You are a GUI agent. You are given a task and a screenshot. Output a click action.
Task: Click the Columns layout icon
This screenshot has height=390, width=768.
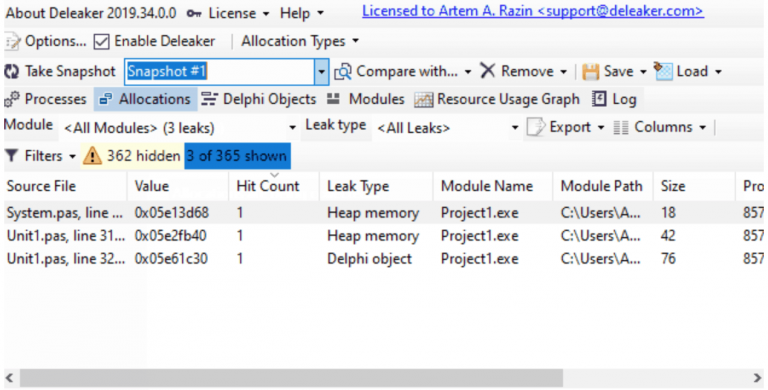click(621, 127)
